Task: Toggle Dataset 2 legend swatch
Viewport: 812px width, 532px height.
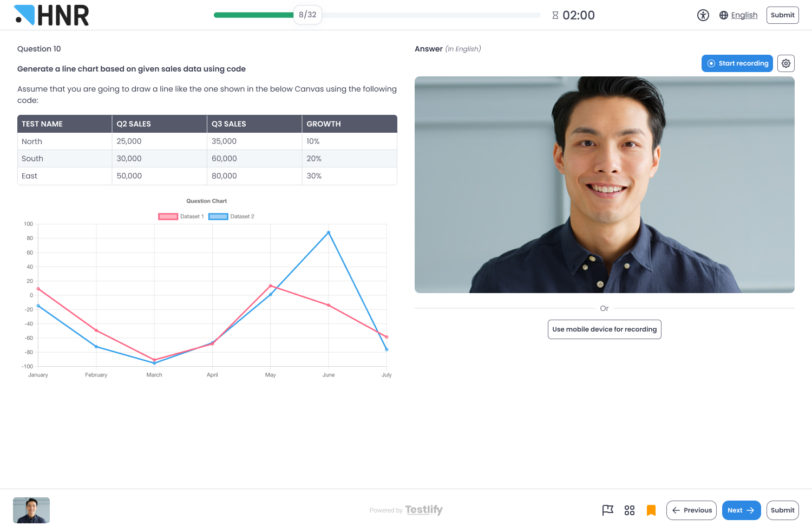Action: (218, 217)
